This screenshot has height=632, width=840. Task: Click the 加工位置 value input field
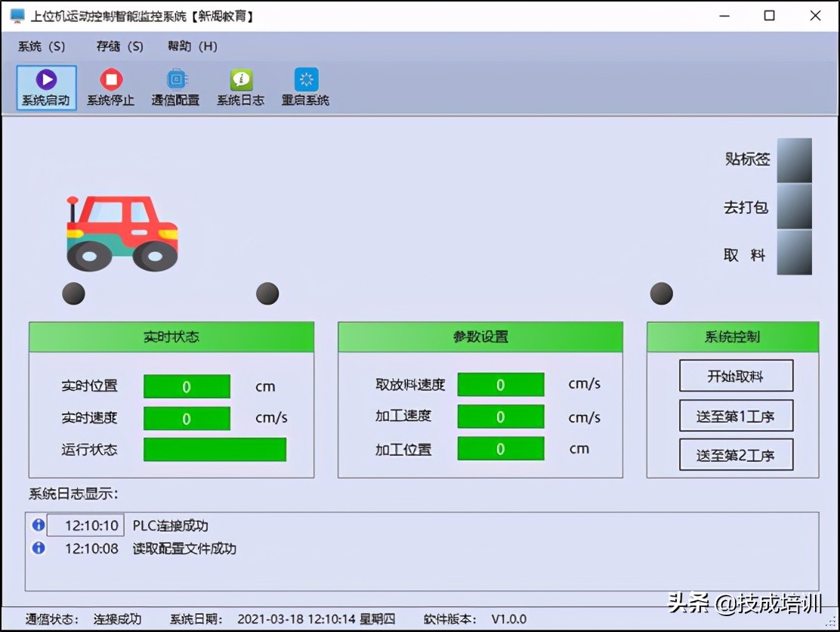click(x=500, y=448)
